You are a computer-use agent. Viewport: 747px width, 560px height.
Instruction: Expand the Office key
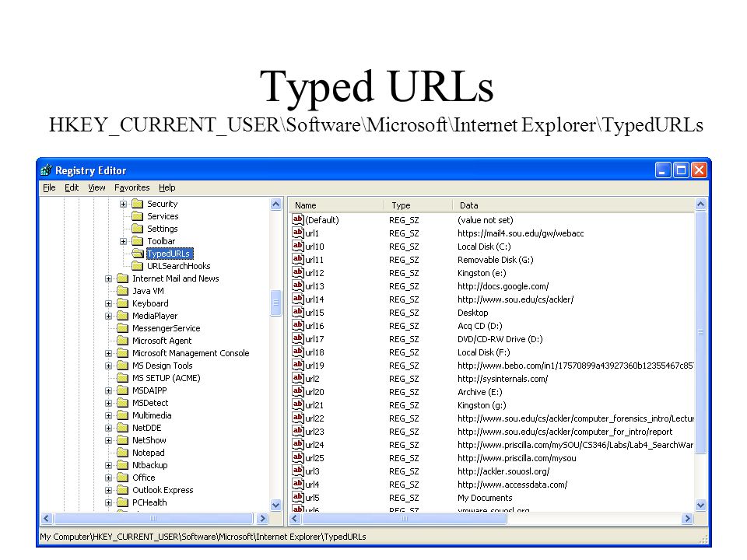tap(109, 478)
